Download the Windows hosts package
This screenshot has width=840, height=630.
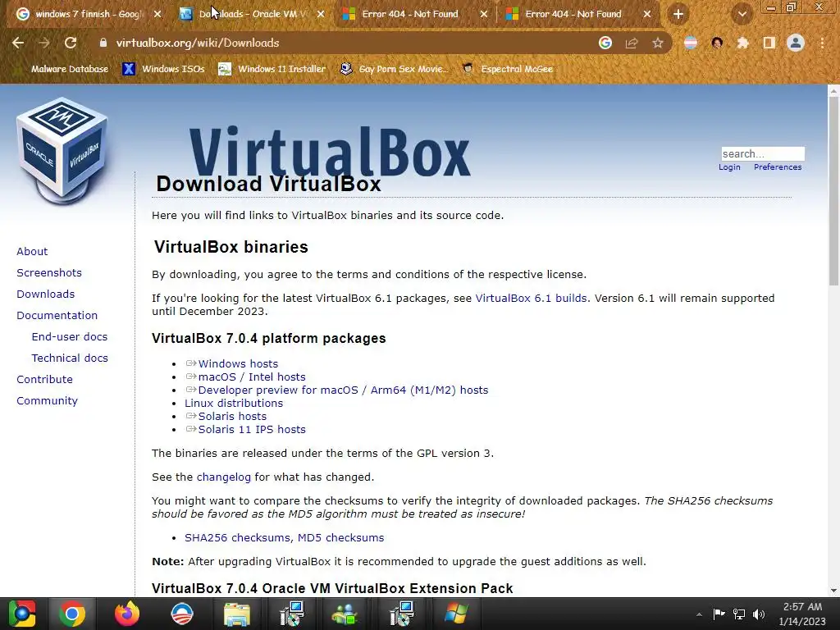click(238, 363)
